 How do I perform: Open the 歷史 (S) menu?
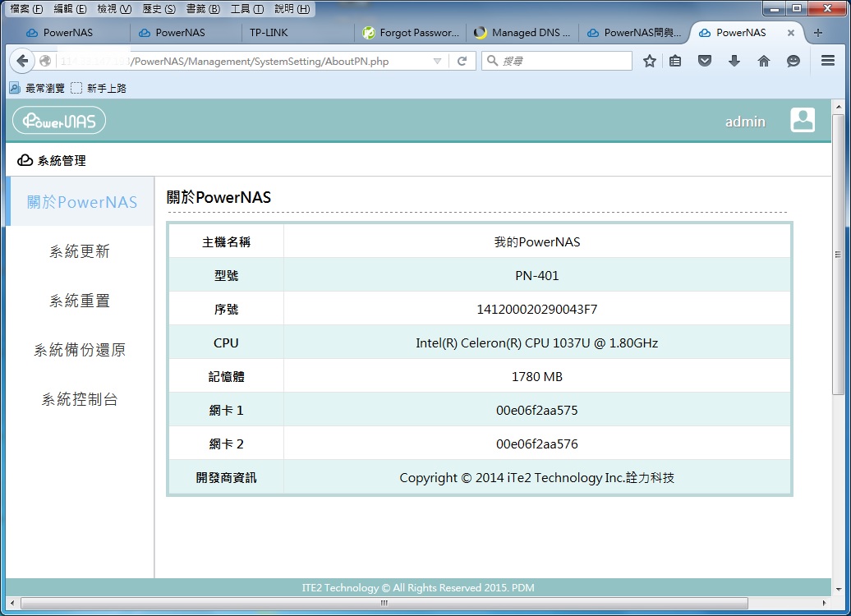pos(159,9)
